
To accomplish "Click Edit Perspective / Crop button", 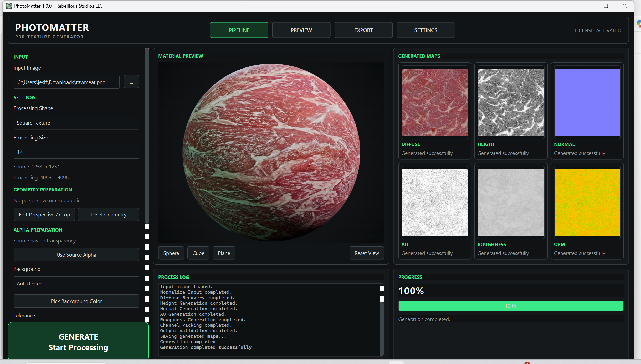I will point(44,214).
